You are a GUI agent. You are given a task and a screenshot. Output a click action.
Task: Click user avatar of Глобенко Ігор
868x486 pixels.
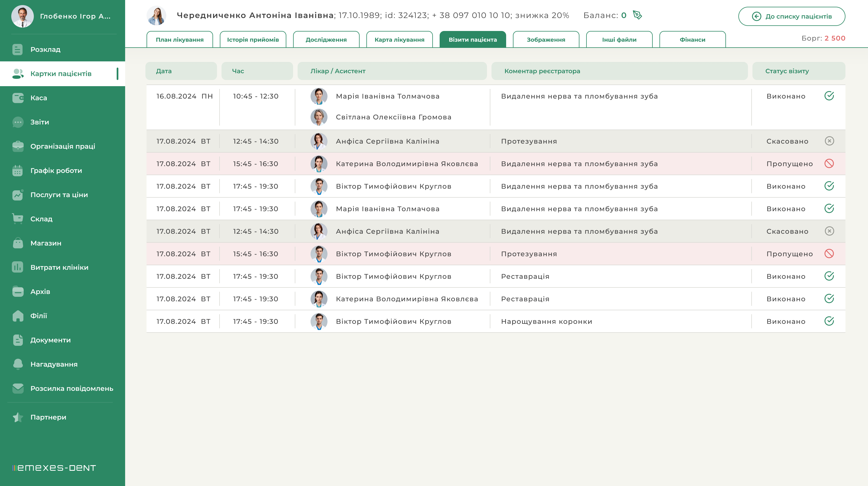pos(22,16)
